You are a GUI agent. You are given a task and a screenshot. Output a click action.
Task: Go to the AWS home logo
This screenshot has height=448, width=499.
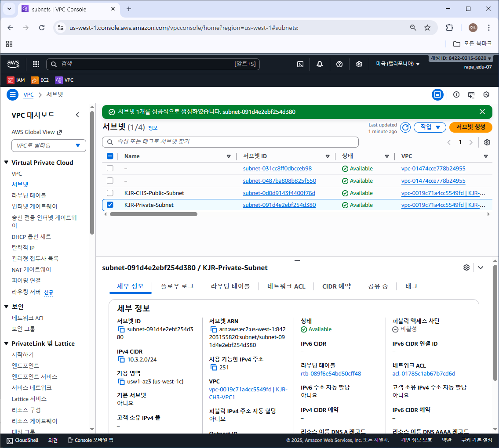click(x=13, y=64)
